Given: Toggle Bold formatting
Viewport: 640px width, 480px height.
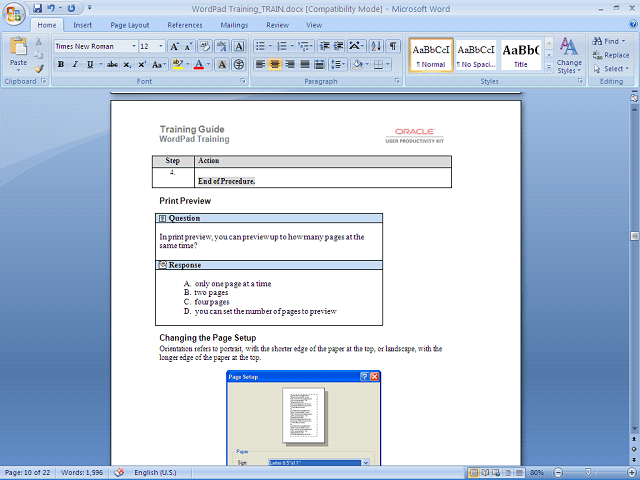Looking at the screenshot, I should coord(61,64).
